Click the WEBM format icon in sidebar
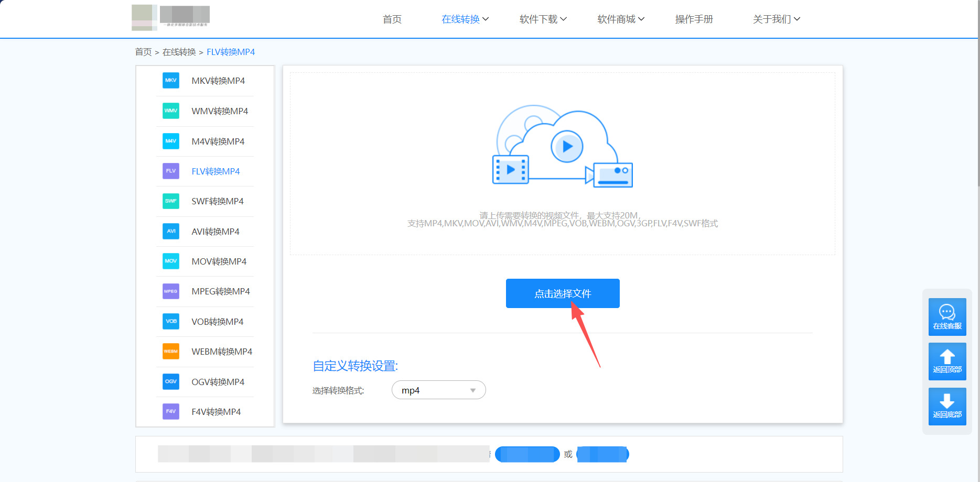980x482 pixels. click(x=171, y=352)
